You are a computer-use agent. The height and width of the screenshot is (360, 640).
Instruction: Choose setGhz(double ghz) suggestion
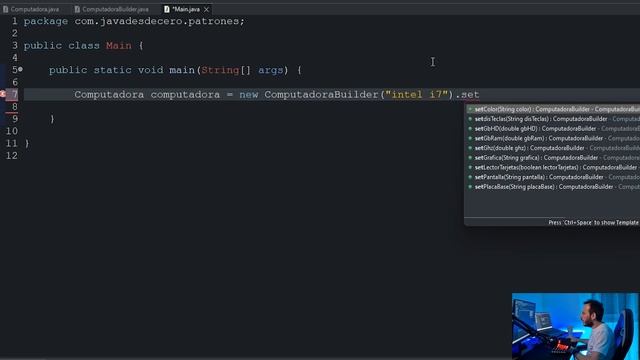[553, 148]
